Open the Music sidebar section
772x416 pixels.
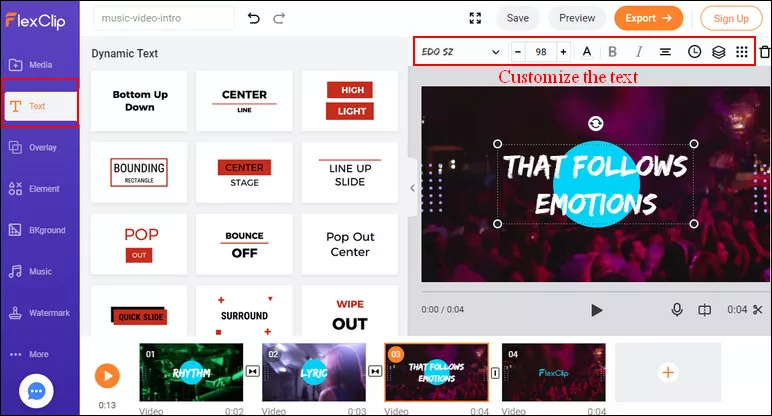30,271
